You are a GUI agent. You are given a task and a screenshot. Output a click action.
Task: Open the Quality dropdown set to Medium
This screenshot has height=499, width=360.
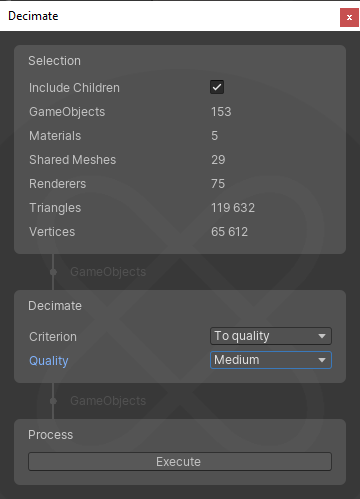271,360
